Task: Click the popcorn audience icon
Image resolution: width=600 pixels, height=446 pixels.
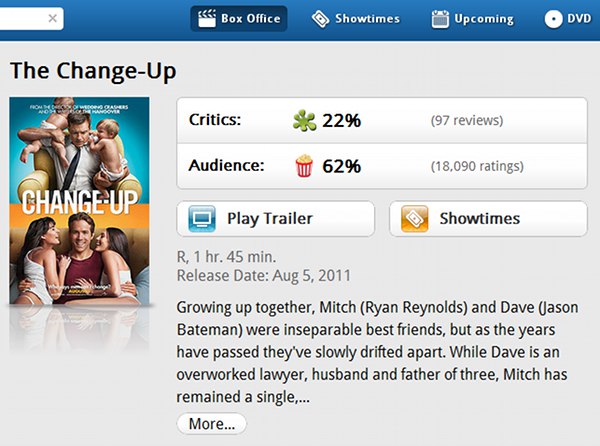Action: 304,166
